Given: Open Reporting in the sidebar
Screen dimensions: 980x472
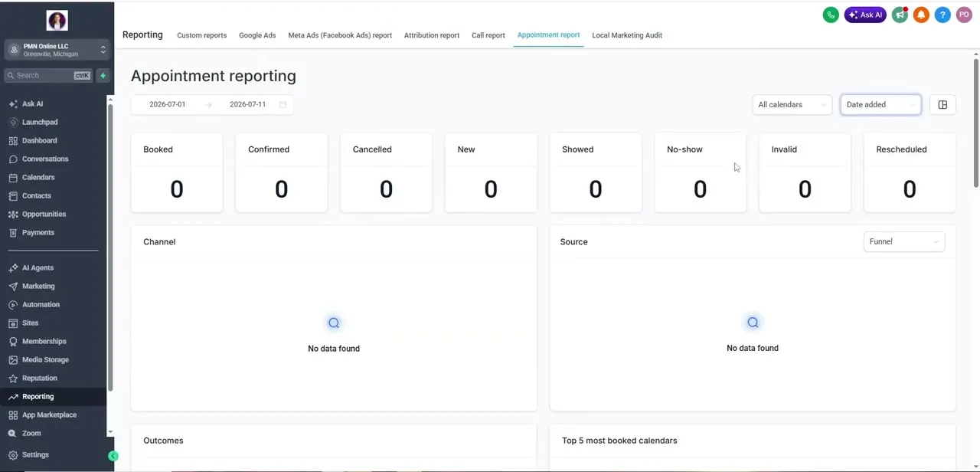Looking at the screenshot, I should [53, 397].
